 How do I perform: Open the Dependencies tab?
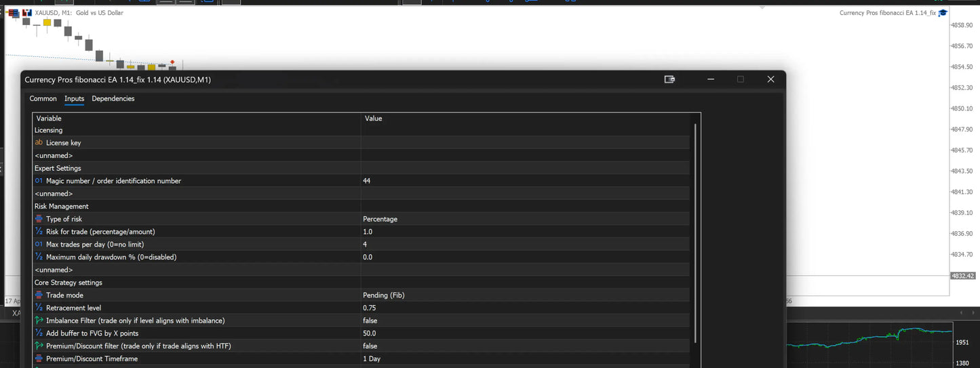coord(113,99)
